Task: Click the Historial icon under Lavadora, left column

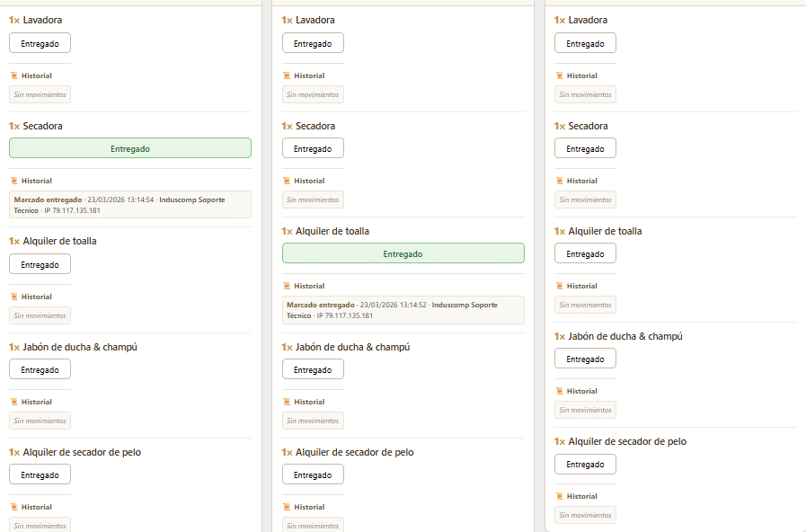Action: point(13,76)
